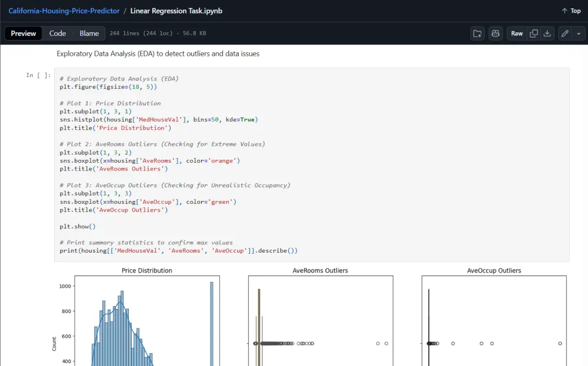This screenshot has height=366, width=588.
Task: Click the AveOccup Outliers boxplot
Action: pyautogui.click(x=494, y=323)
